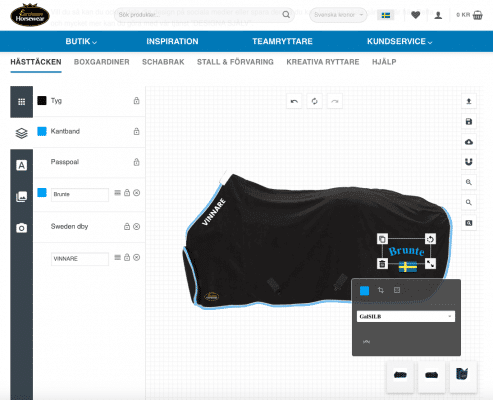
Task: Switch to the STALL & FÖRVARING tab
Action: (235, 62)
